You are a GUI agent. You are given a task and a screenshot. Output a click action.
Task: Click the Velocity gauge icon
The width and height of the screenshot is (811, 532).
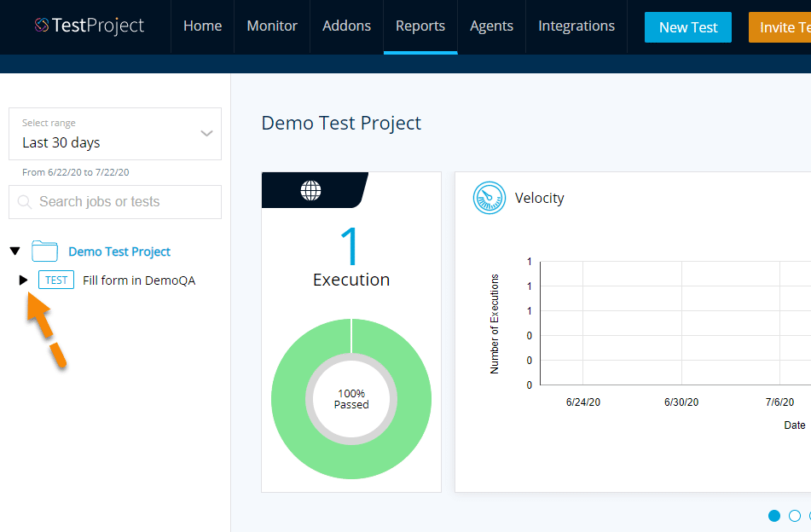pyautogui.click(x=489, y=198)
